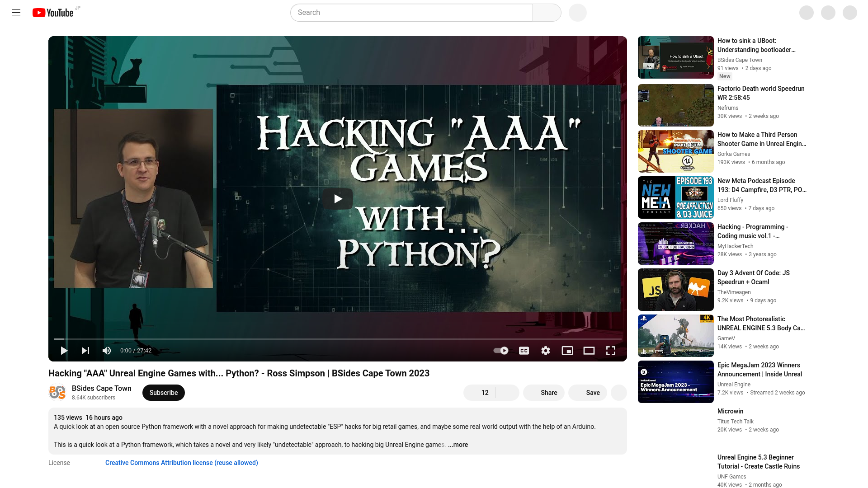The width and height of the screenshot is (868, 488).
Task: Open the Creative Commons Attribution license link
Action: [x=182, y=463]
